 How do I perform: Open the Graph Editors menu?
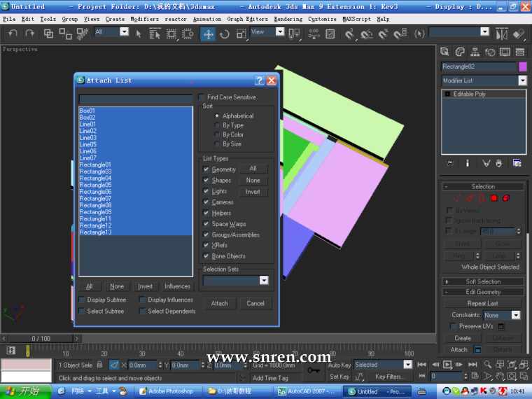point(247,20)
